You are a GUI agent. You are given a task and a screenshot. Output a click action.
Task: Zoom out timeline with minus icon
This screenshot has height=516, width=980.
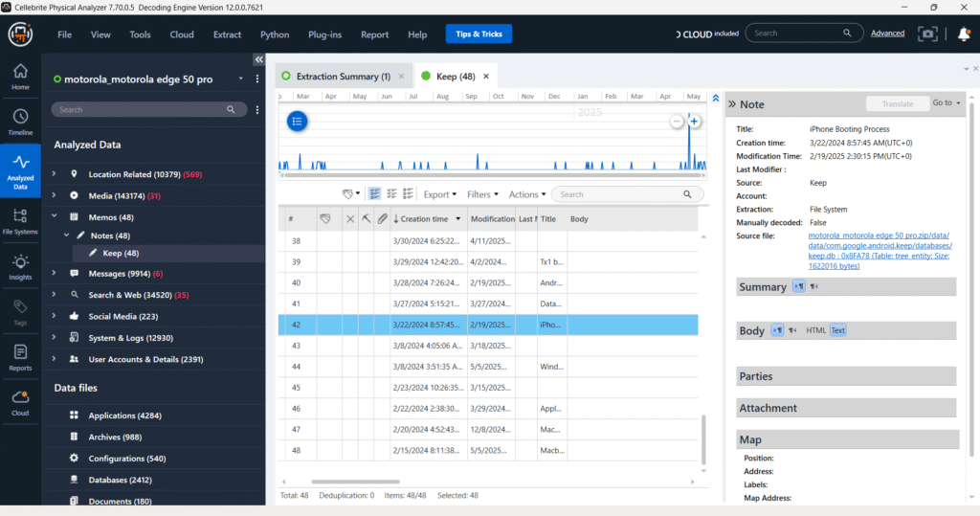tap(677, 122)
